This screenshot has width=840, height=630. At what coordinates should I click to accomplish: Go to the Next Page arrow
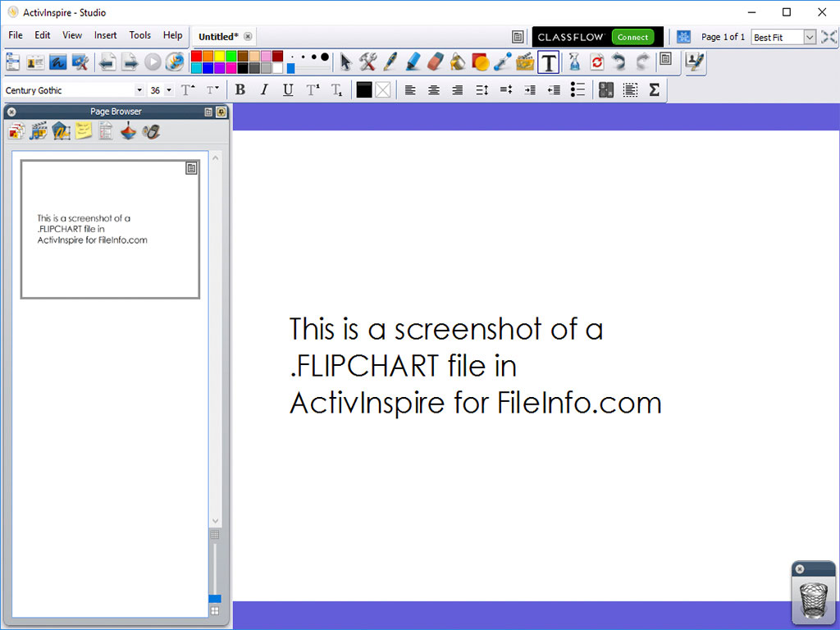click(x=130, y=62)
